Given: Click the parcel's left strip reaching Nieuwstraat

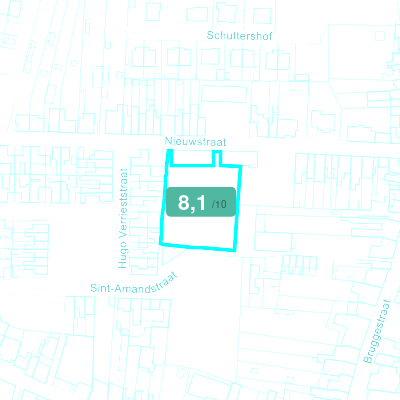Looking at the screenshot, I should [x=170, y=158].
